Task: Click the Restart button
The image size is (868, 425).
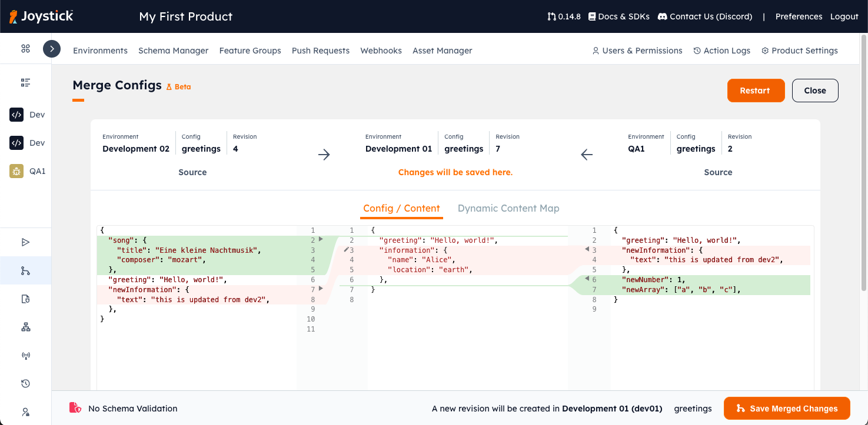Action: pos(756,91)
